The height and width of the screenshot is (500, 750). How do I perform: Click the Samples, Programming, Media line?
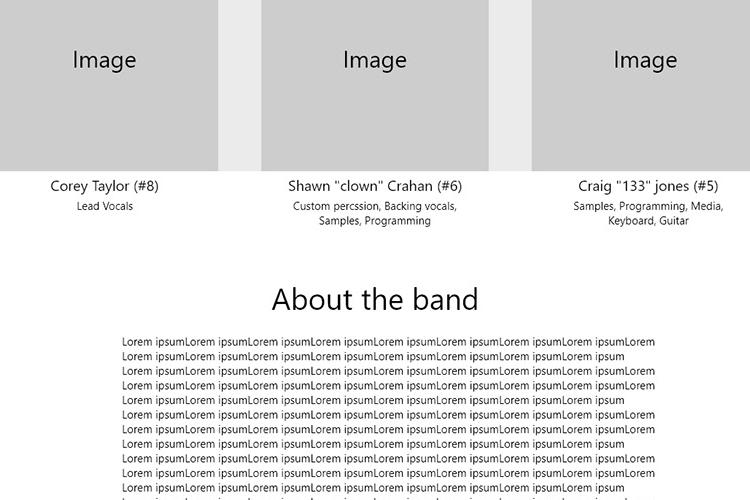click(x=648, y=206)
